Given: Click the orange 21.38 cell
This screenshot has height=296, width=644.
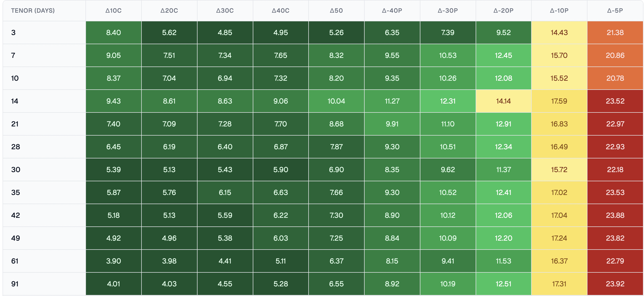Looking at the screenshot, I should [615, 32].
